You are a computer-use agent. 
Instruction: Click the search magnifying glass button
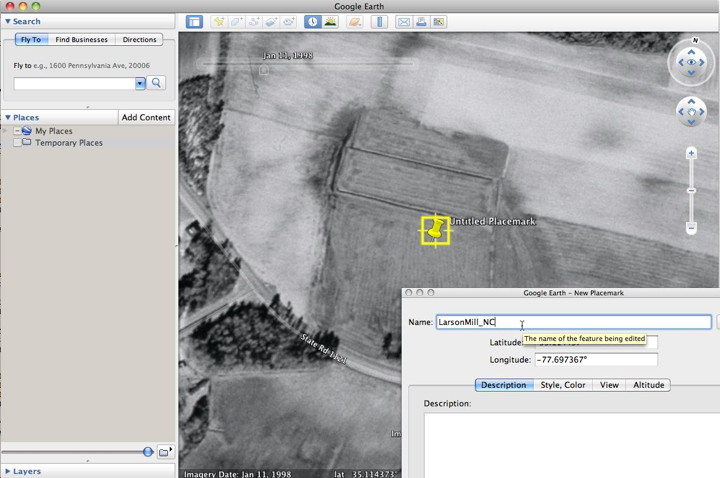[157, 83]
